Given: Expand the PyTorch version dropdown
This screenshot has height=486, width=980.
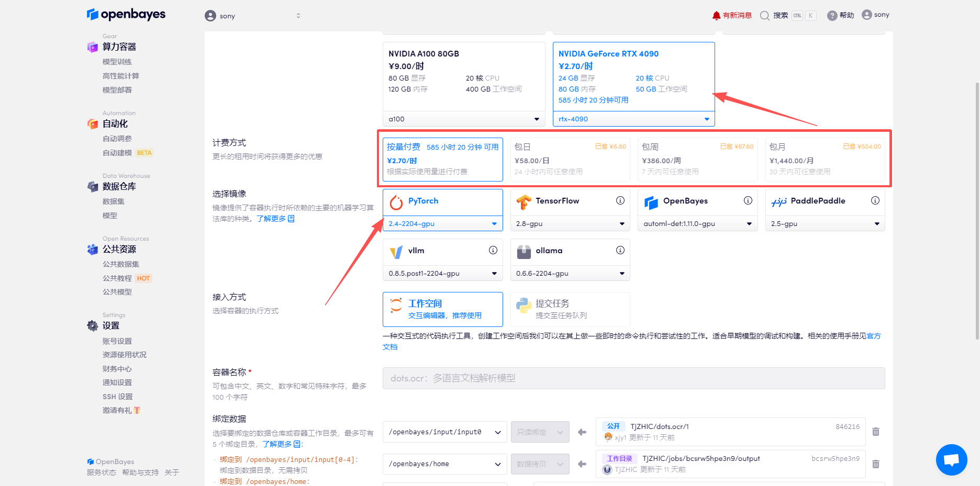Looking at the screenshot, I should (442, 224).
